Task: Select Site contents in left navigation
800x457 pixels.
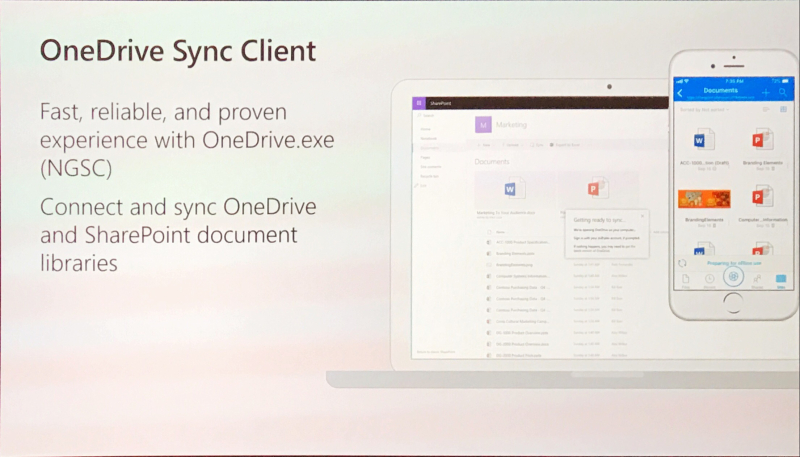Action: click(x=431, y=167)
